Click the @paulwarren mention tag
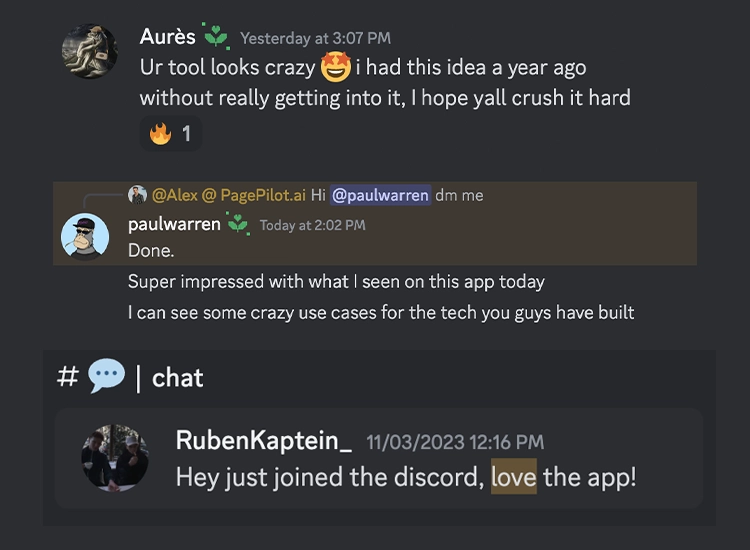Screen dimensions: 750x550 (x=380, y=195)
